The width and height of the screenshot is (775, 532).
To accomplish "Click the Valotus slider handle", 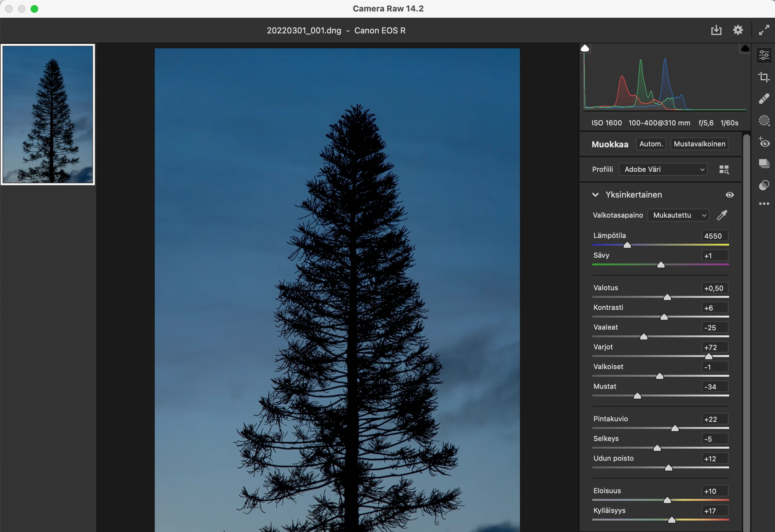I will click(x=667, y=297).
